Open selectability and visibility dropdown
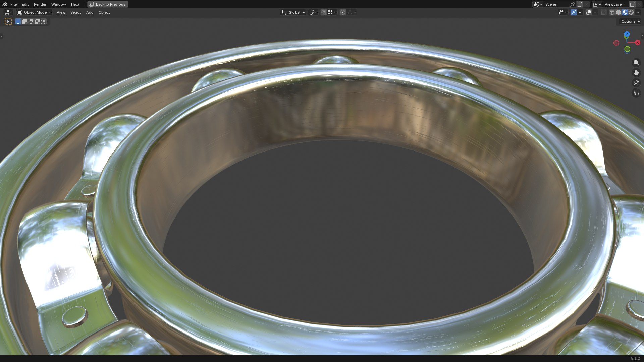644x362 pixels. (563, 12)
